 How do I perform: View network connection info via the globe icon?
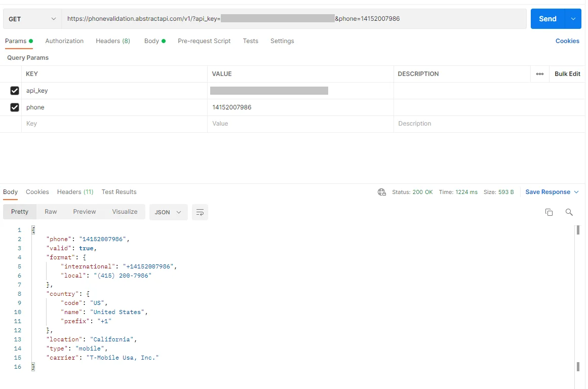(381, 192)
